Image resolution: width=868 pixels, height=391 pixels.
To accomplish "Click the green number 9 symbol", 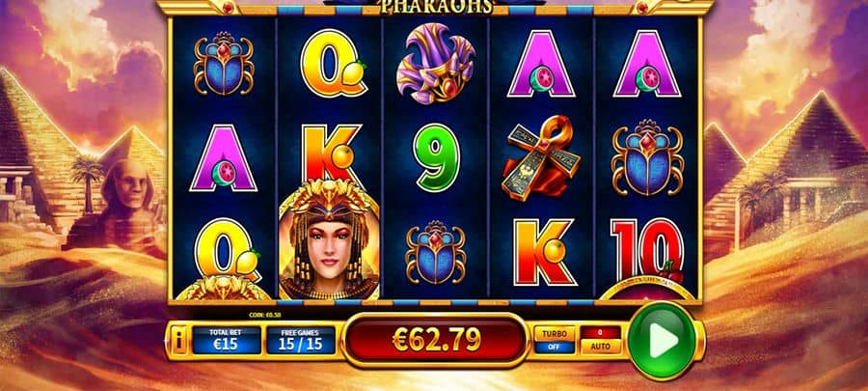I will [436, 157].
